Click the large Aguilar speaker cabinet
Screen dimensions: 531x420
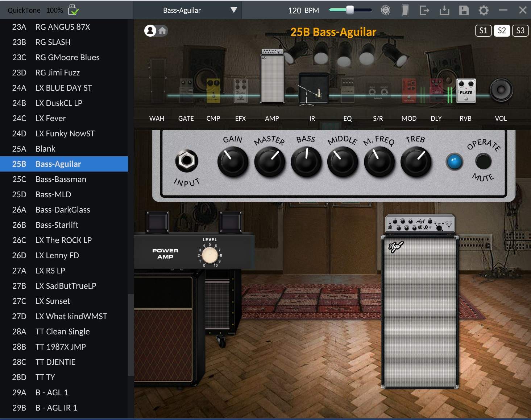[x=420, y=312]
